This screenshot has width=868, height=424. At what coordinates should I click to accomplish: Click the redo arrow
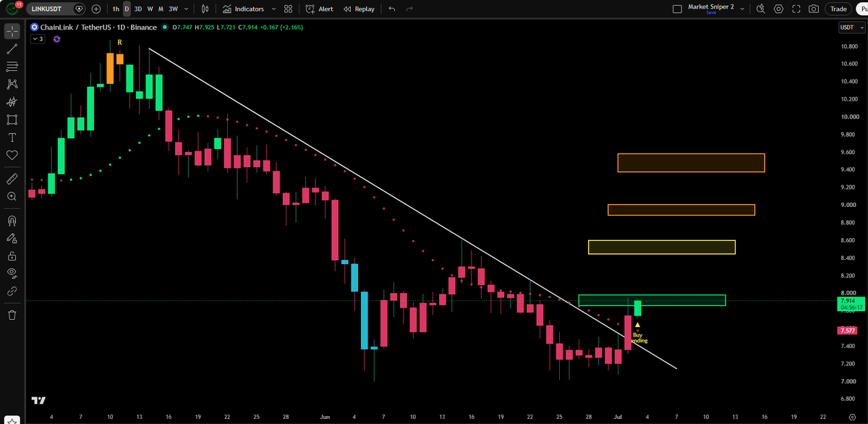click(410, 9)
